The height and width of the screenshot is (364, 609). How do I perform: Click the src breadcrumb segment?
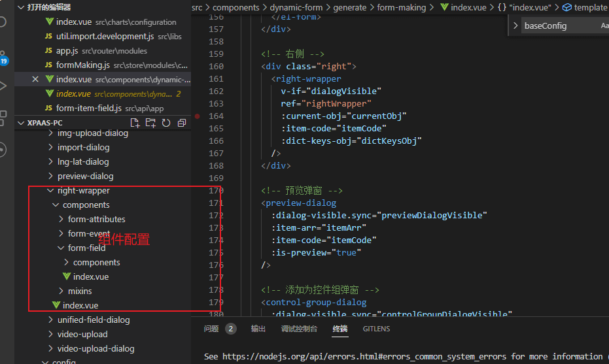point(197,7)
